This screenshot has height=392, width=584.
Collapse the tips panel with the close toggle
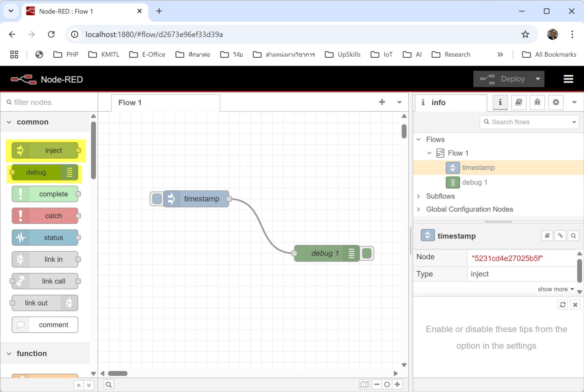[x=575, y=305]
